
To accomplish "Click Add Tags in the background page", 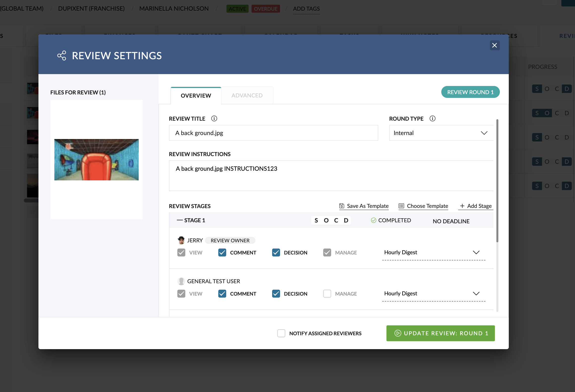I will click(x=306, y=9).
